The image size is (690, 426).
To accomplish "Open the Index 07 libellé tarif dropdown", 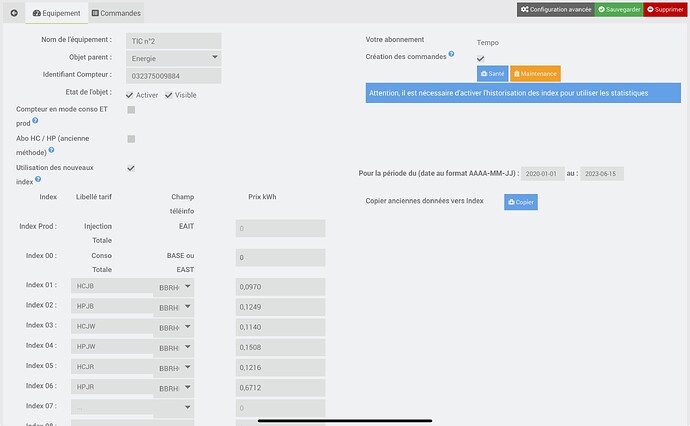I will coord(131,407).
